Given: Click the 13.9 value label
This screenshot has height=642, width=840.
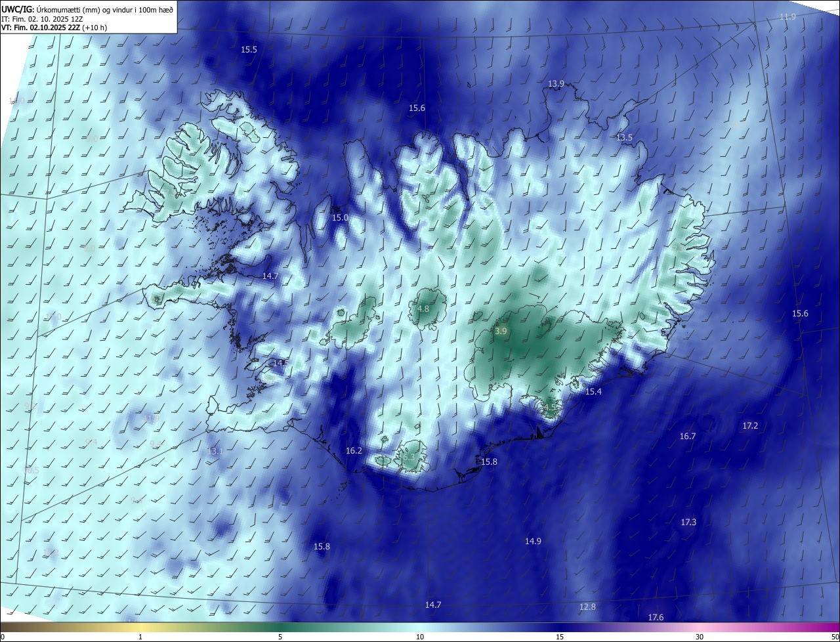Looking at the screenshot, I should 556,84.
